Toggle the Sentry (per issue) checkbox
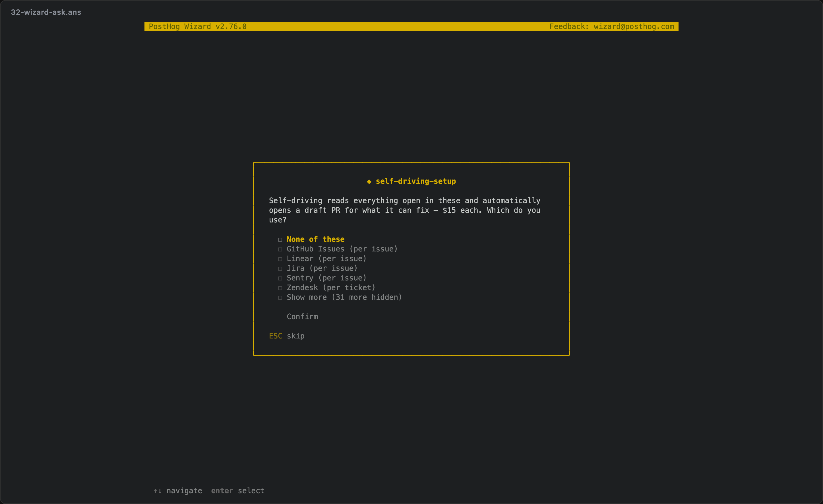 (x=280, y=278)
